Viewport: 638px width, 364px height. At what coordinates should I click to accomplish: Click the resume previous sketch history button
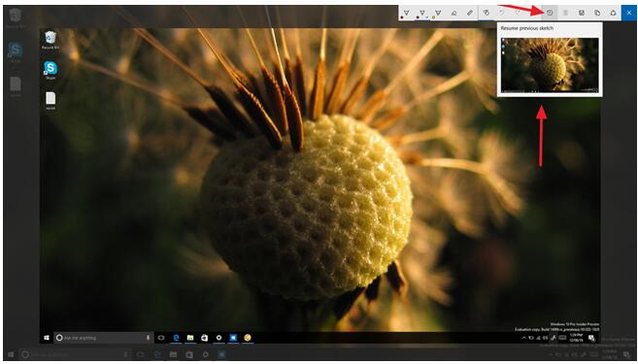[x=550, y=13]
